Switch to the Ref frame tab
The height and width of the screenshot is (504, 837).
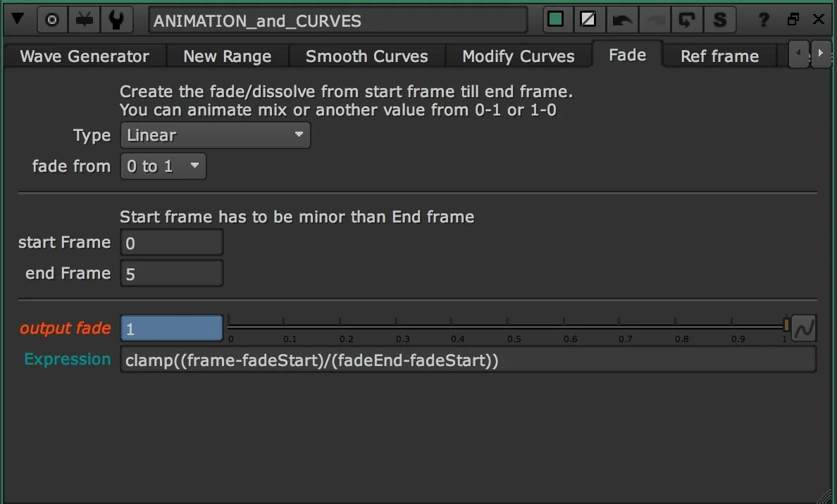coord(719,56)
